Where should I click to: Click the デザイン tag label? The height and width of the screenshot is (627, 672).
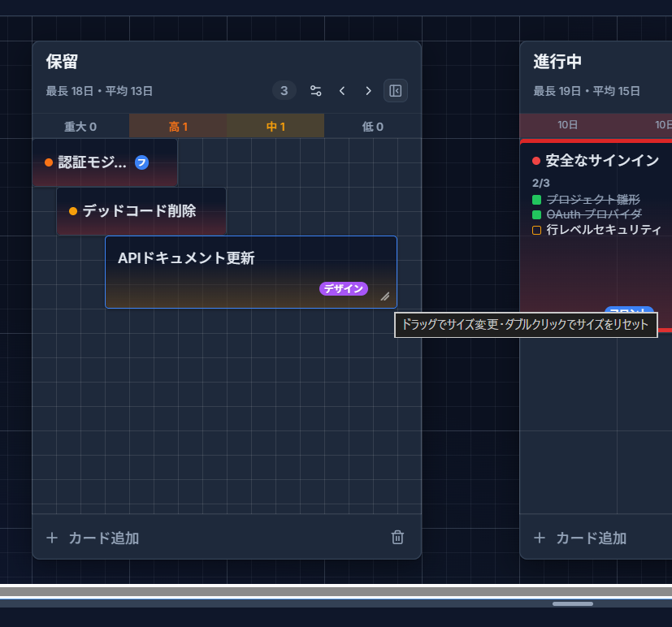click(344, 288)
